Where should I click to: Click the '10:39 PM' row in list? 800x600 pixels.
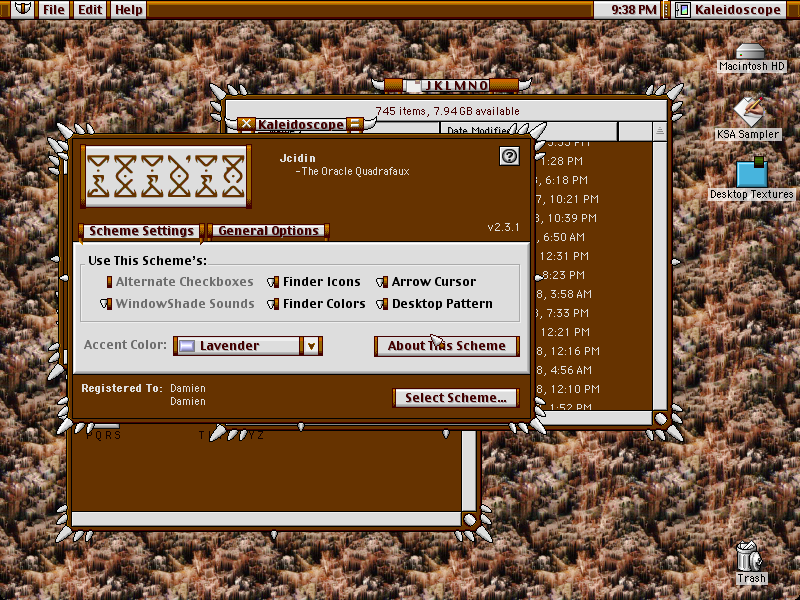click(x=566, y=218)
